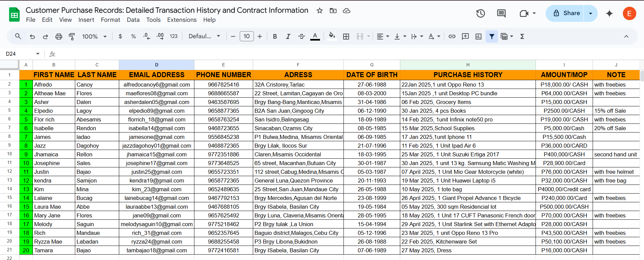Click the Insert link icon
Screen dimensions: 644x260
pos(452,37)
